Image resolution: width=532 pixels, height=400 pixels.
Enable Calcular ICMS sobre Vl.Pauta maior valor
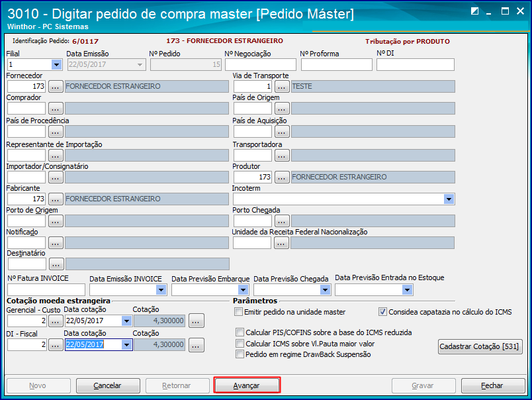[240, 343]
